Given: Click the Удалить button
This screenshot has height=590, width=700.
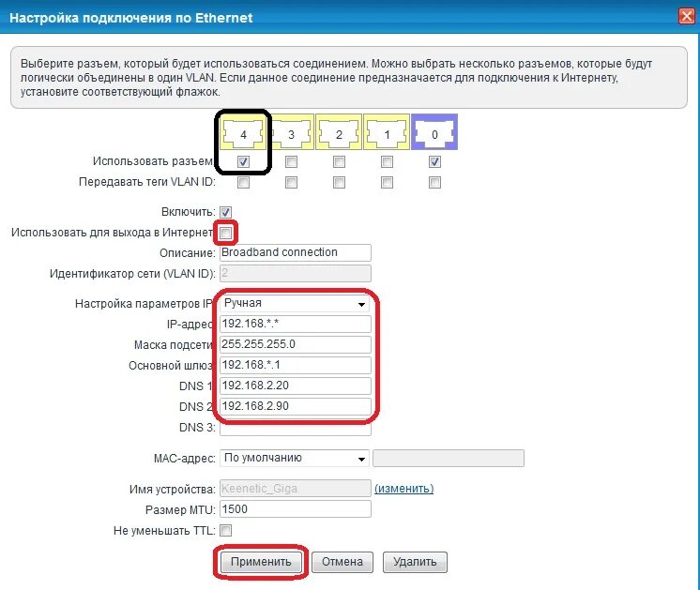Looking at the screenshot, I should pos(415,562).
